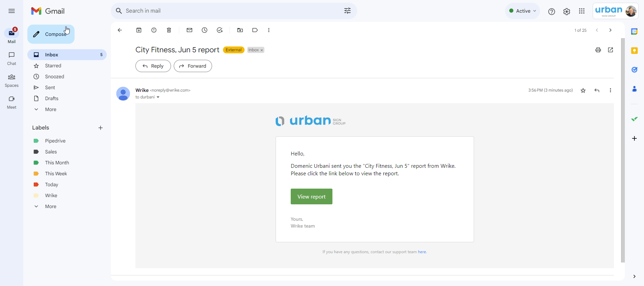
Task: Switch to the Chat section
Action: (12, 58)
